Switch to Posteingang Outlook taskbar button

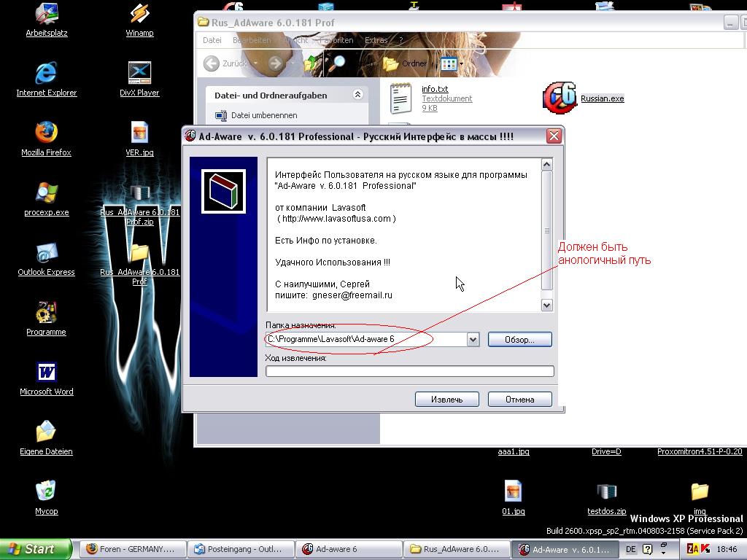241,549
